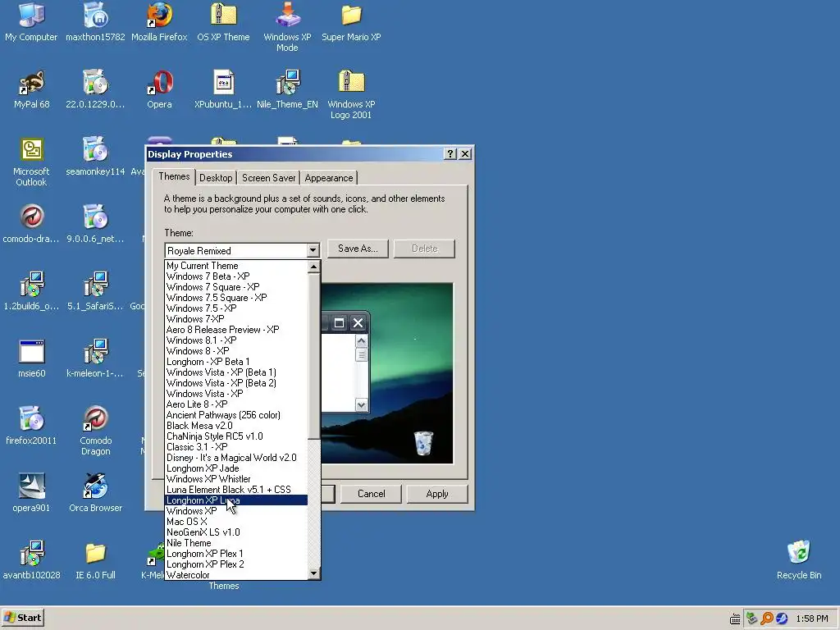Choose Windows 7 Beta - XP theme
The image size is (840, 630).
(236, 276)
